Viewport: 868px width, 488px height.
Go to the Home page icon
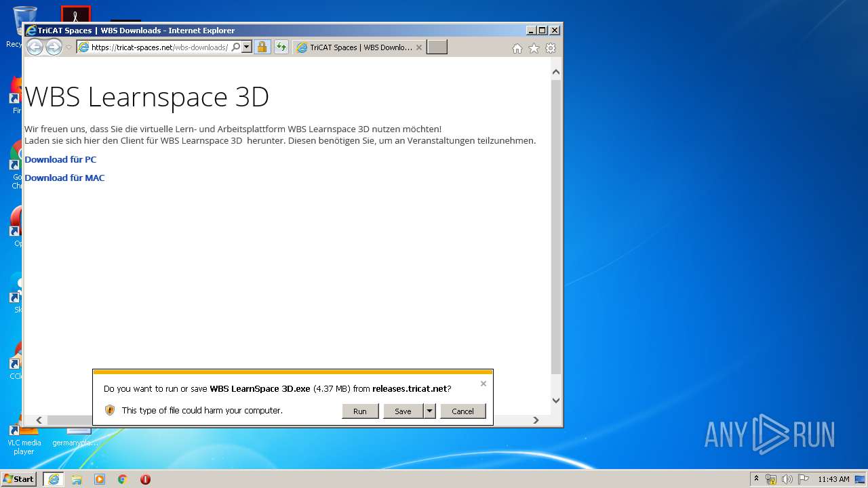[x=517, y=48]
